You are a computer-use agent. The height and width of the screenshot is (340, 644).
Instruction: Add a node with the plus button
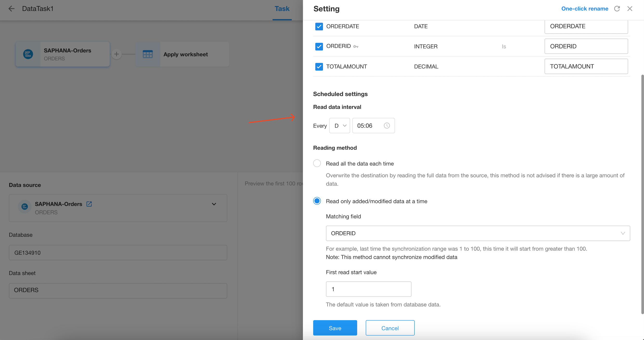coord(116,54)
